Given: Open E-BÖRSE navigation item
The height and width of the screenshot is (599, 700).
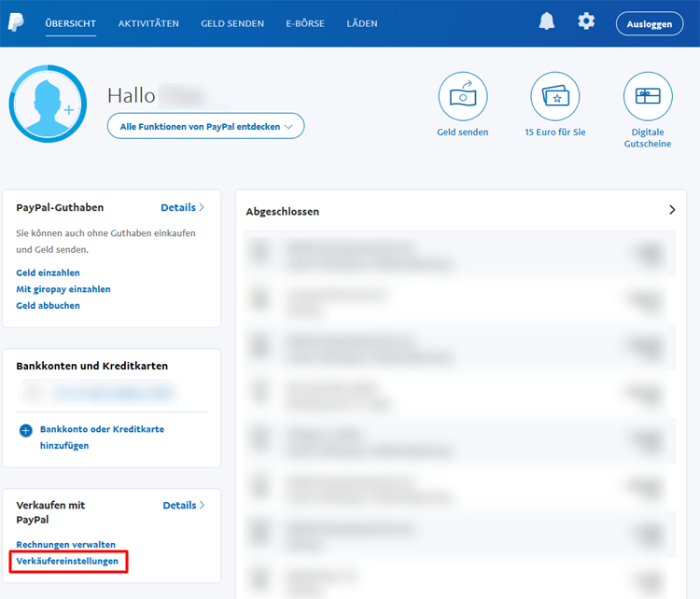Looking at the screenshot, I should point(305,23).
